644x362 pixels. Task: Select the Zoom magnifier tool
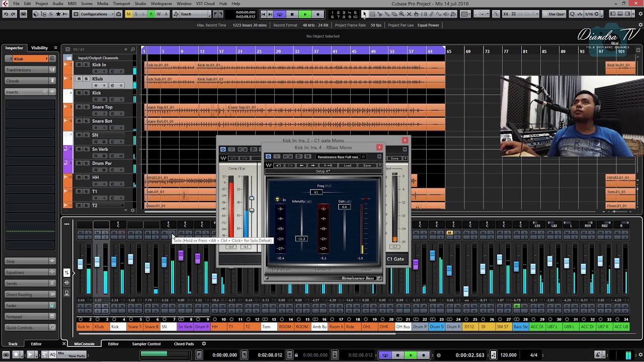[x=401, y=14]
